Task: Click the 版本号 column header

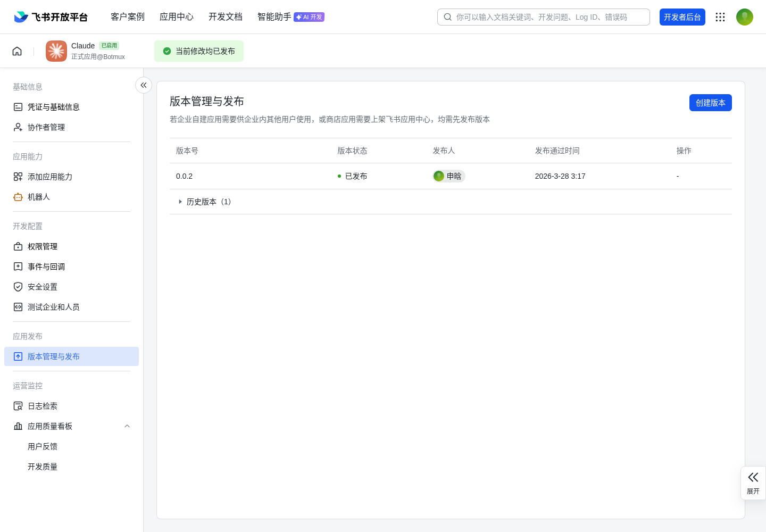Action: click(187, 151)
